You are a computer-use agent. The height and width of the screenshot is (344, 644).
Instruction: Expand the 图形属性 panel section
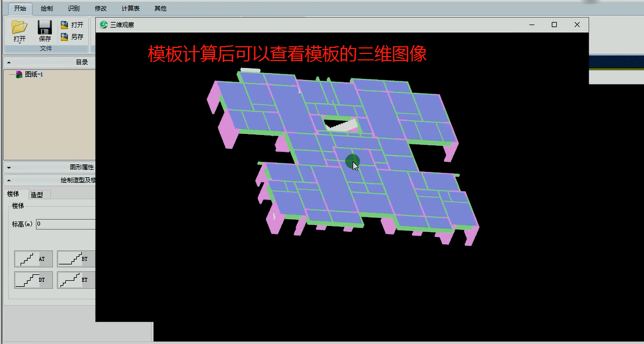(9, 168)
